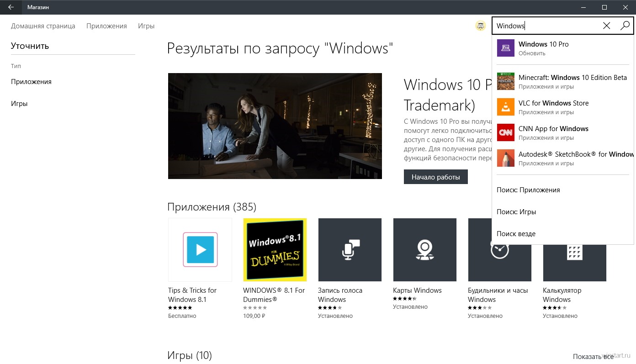Click the VLC cone icon
Viewport: 636px width, 364px height.
click(x=506, y=107)
